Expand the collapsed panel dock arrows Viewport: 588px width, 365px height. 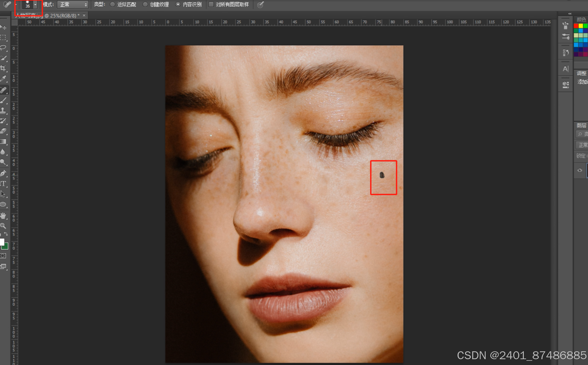tap(570, 14)
